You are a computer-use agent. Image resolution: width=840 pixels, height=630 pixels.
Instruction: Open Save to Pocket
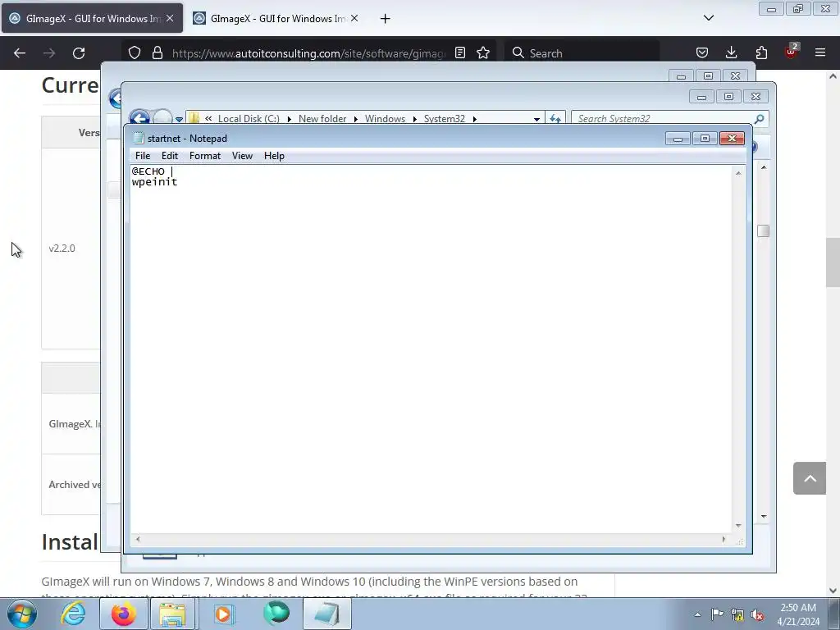(x=702, y=52)
